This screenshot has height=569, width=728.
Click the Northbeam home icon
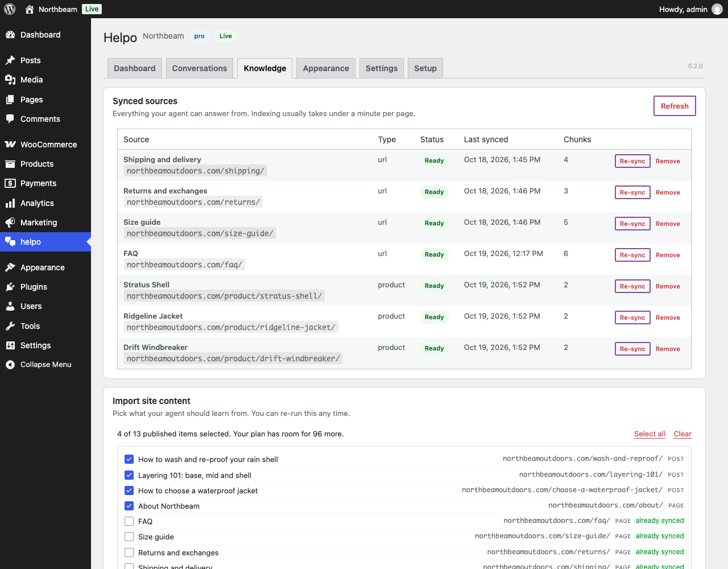coord(30,9)
